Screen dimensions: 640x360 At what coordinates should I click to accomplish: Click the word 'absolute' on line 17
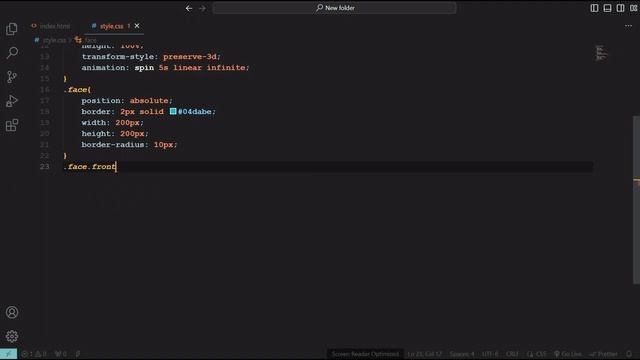[x=149, y=100]
